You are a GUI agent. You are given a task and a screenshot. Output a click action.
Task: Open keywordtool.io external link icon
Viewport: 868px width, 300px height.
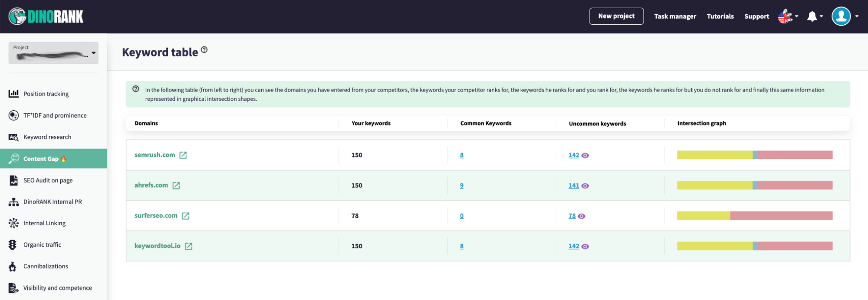pyautogui.click(x=188, y=246)
